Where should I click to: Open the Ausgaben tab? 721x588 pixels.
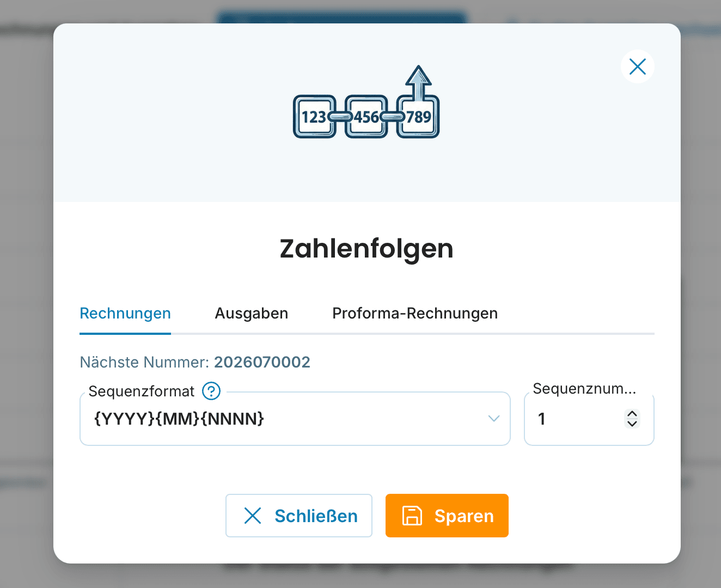tap(252, 314)
